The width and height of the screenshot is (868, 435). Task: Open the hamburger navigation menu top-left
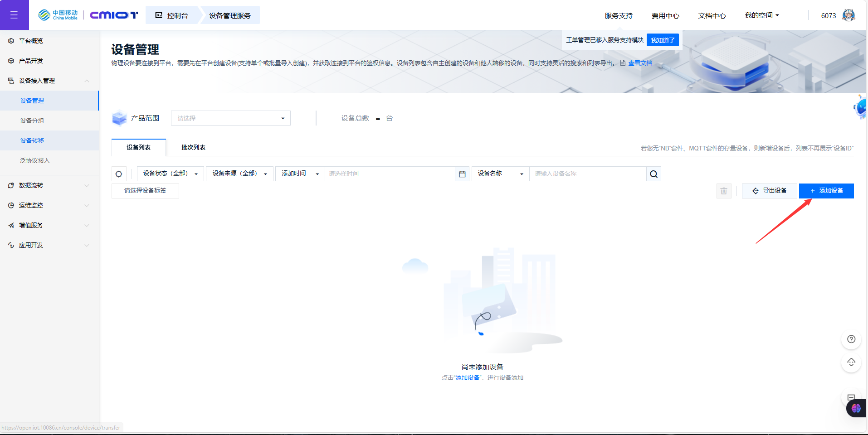pyautogui.click(x=14, y=14)
